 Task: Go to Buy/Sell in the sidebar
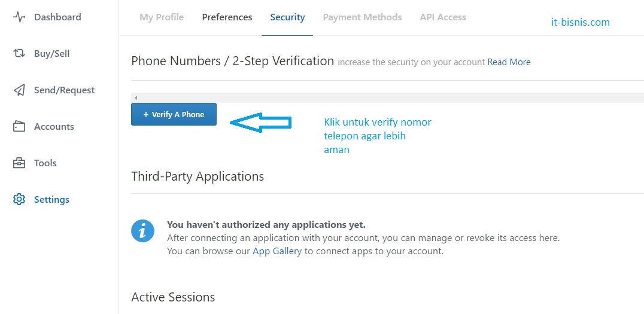click(x=51, y=54)
